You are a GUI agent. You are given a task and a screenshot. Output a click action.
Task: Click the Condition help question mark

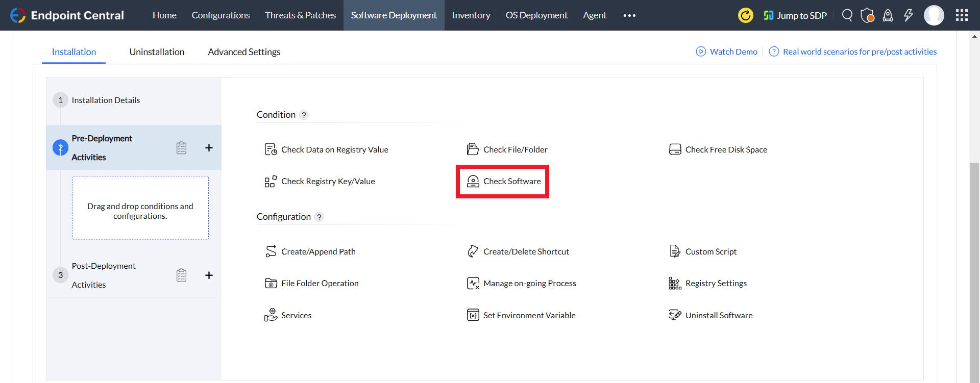coord(304,115)
